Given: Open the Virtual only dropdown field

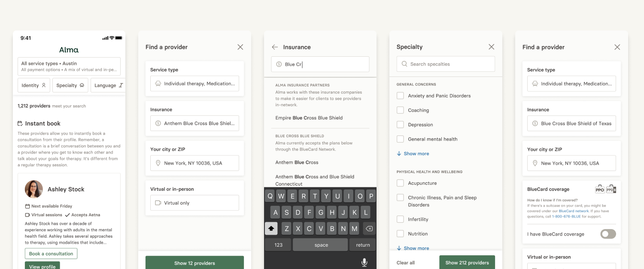Looking at the screenshot, I should click(x=194, y=203).
